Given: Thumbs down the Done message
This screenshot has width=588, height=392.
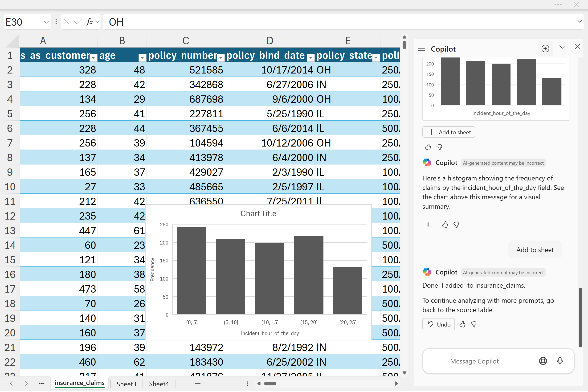Looking at the screenshot, I should tap(474, 324).
